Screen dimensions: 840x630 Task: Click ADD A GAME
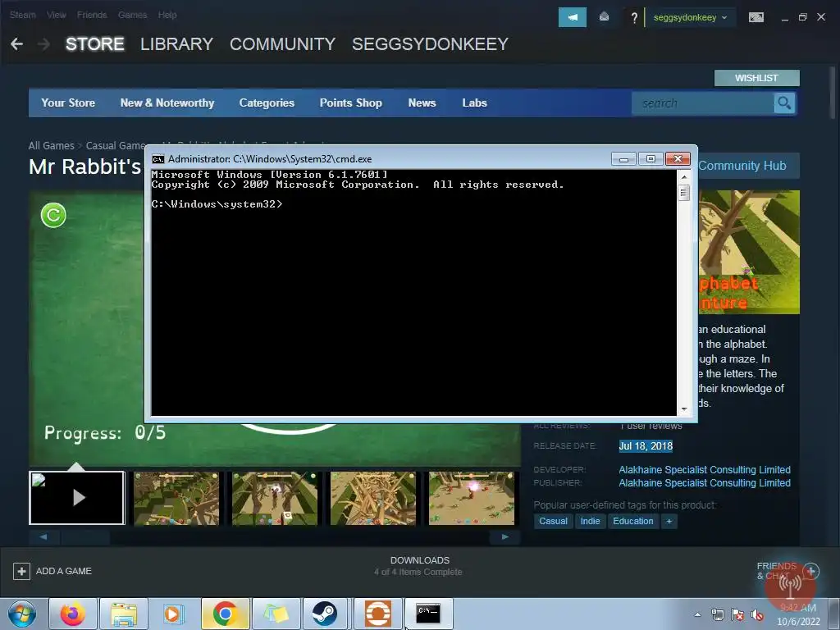(52, 571)
